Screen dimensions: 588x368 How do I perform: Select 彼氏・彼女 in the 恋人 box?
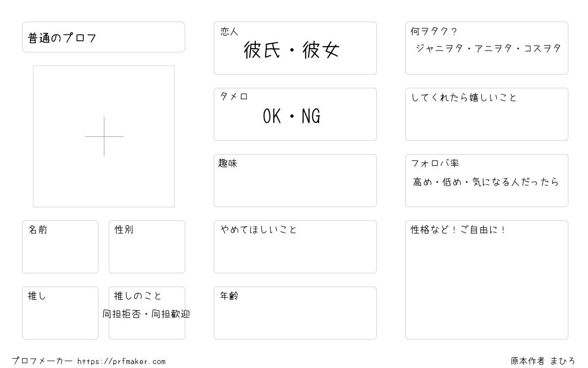[x=292, y=50]
